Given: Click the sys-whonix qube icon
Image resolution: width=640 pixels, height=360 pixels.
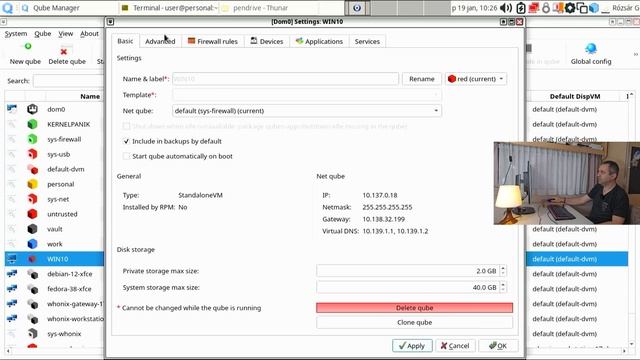Looking at the screenshot, I should point(32,334).
